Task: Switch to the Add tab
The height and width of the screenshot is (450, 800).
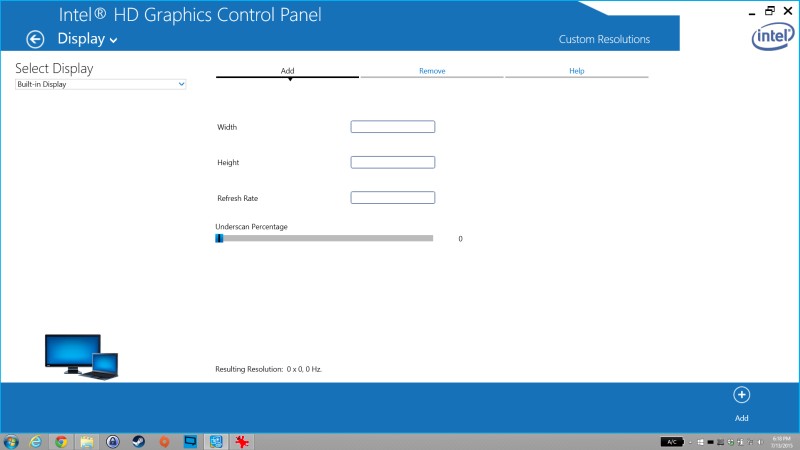Action: 287,71
